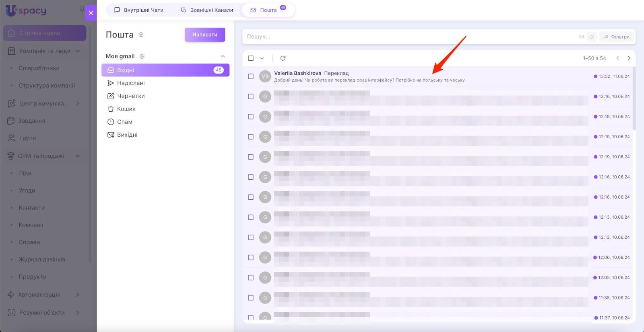
Task: Click the 13:52, 11.06.24 timestamp
Action: [614, 76]
